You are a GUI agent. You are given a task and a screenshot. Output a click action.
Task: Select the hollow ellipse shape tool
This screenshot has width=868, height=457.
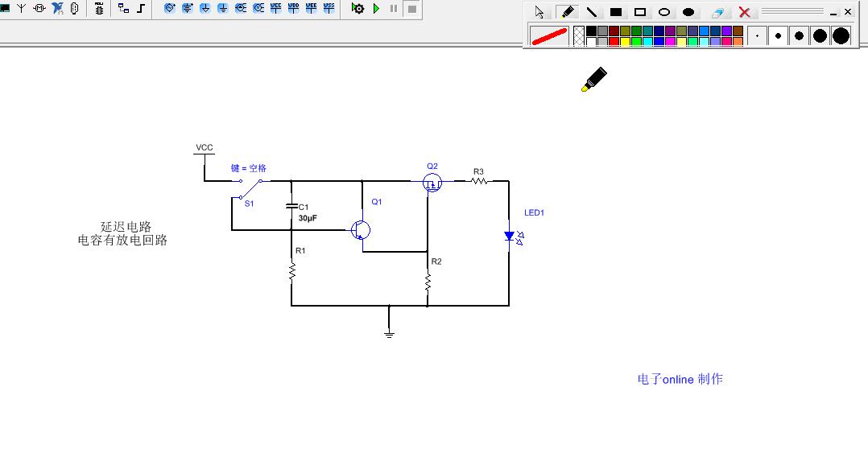coord(664,12)
